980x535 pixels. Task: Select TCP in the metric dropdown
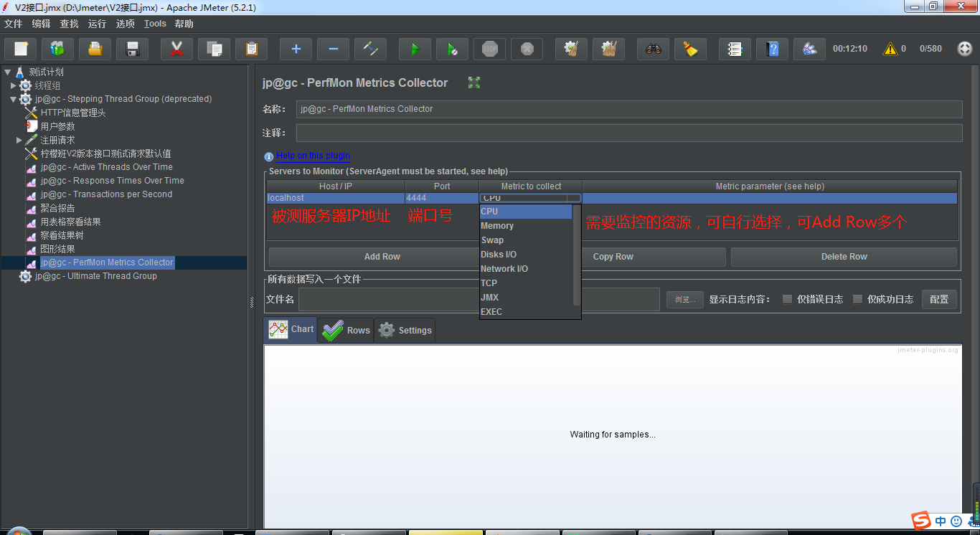point(526,283)
